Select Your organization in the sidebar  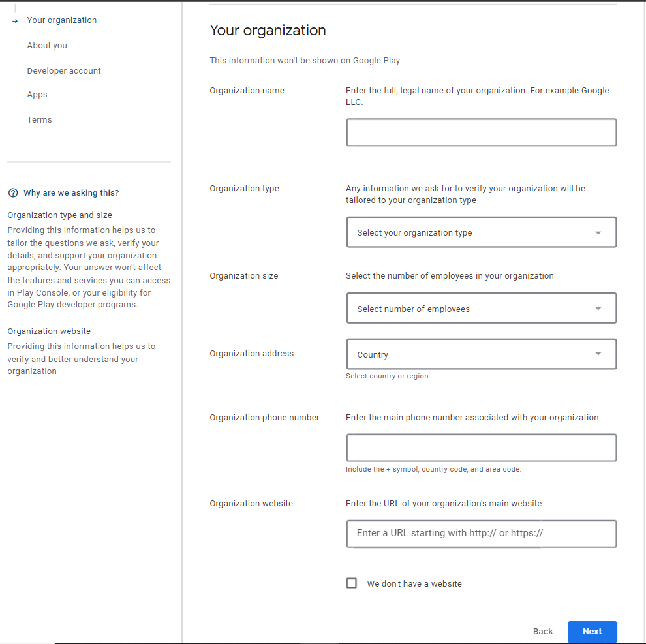point(62,20)
